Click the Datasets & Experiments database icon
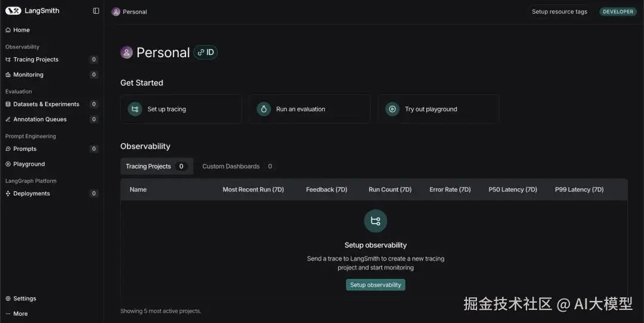The image size is (644, 323). [8, 104]
